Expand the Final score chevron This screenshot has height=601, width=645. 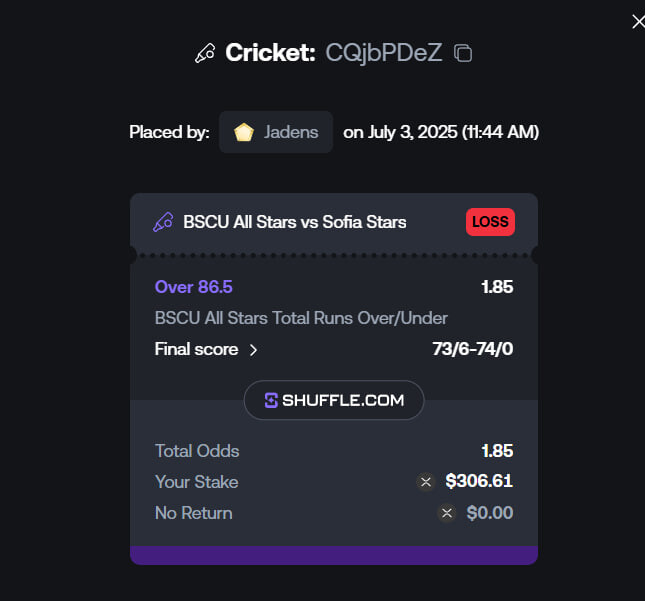point(253,350)
